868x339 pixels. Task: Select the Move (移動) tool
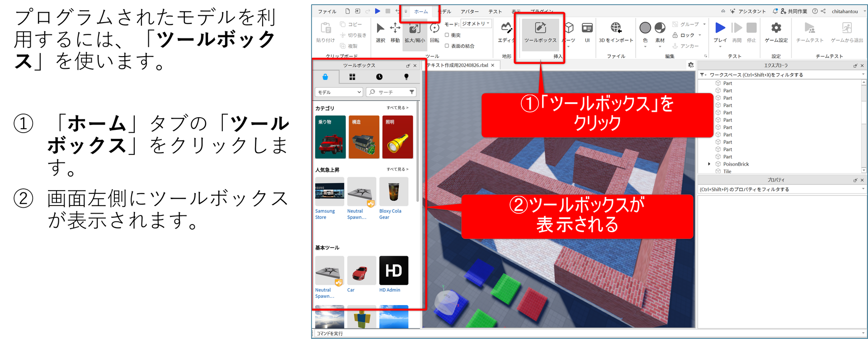coord(395,32)
